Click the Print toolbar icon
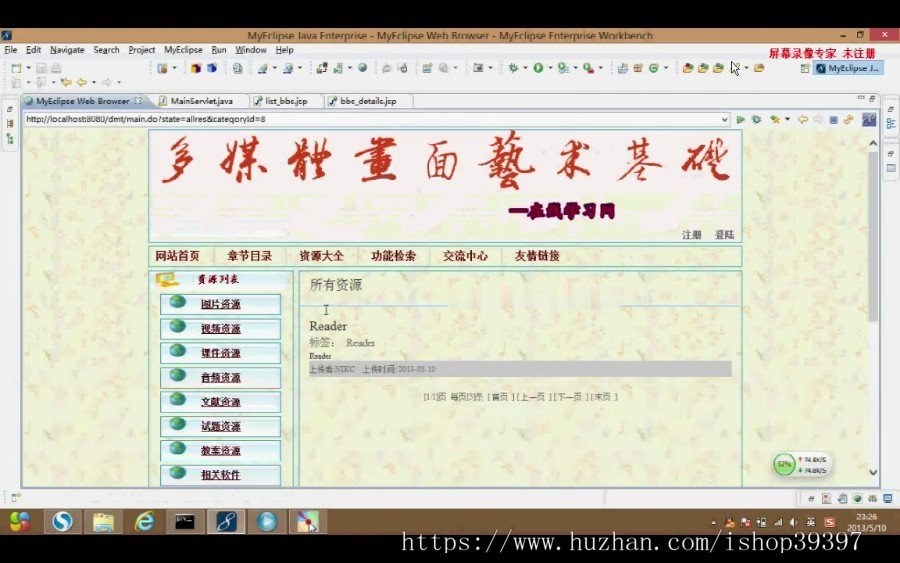900x563 pixels. 56,68
